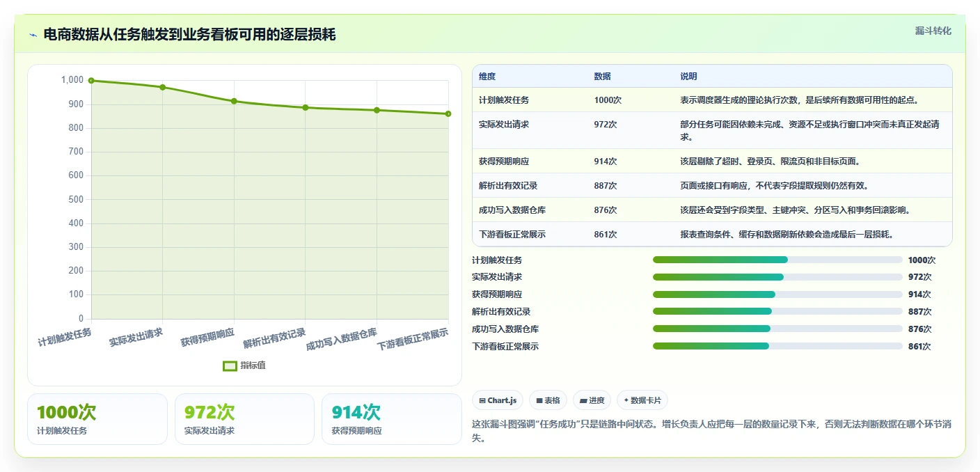Click the y-axis label 1,000
This screenshot has width=980, height=472.
click(x=72, y=80)
